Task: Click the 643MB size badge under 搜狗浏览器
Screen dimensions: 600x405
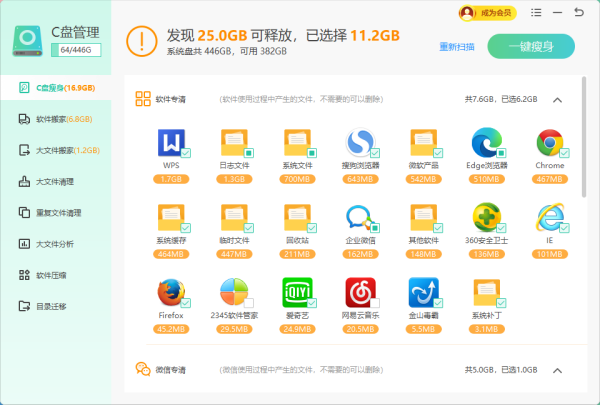Action: click(x=360, y=179)
